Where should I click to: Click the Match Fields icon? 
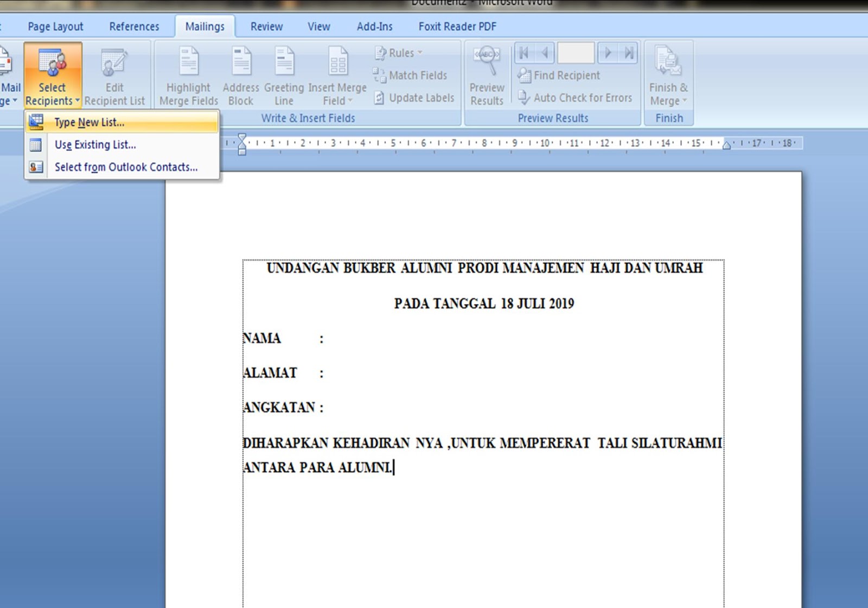[x=379, y=75]
